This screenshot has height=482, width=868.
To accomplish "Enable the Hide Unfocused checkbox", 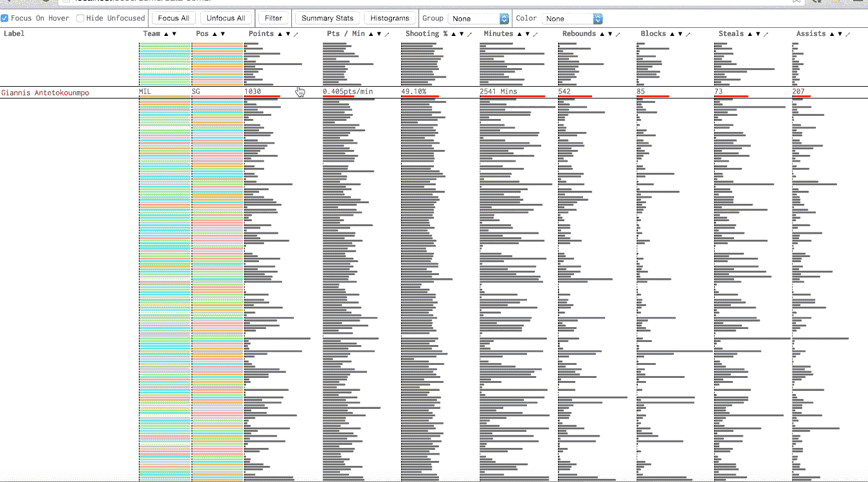I will pyautogui.click(x=79, y=18).
